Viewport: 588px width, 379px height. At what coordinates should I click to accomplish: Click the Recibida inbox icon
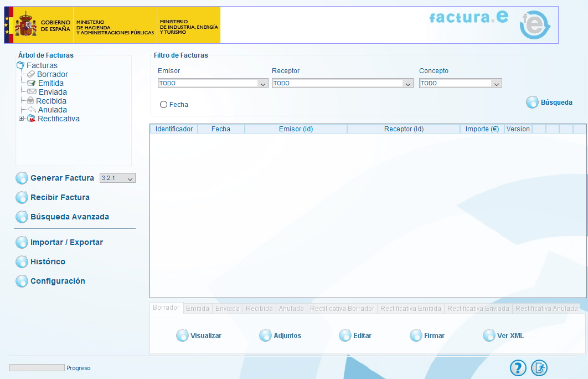[x=31, y=100]
